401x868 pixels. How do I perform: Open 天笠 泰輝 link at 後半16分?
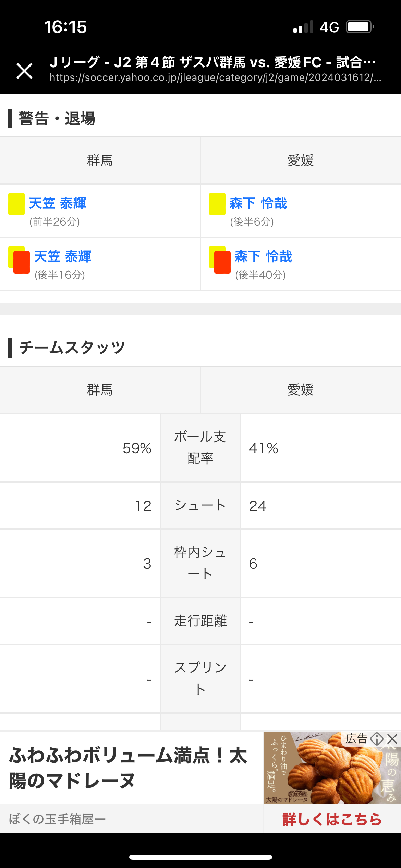[63, 256]
